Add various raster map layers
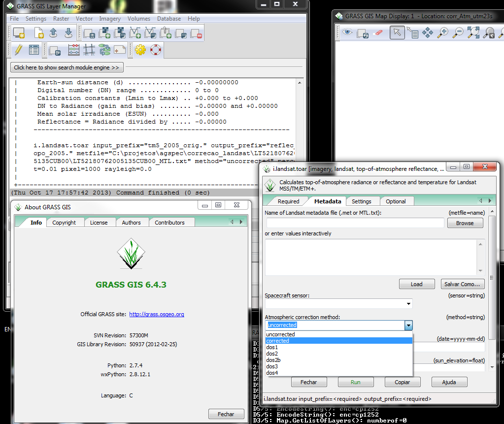The height and width of the screenshot is (424, 504). tap(120, 33)
